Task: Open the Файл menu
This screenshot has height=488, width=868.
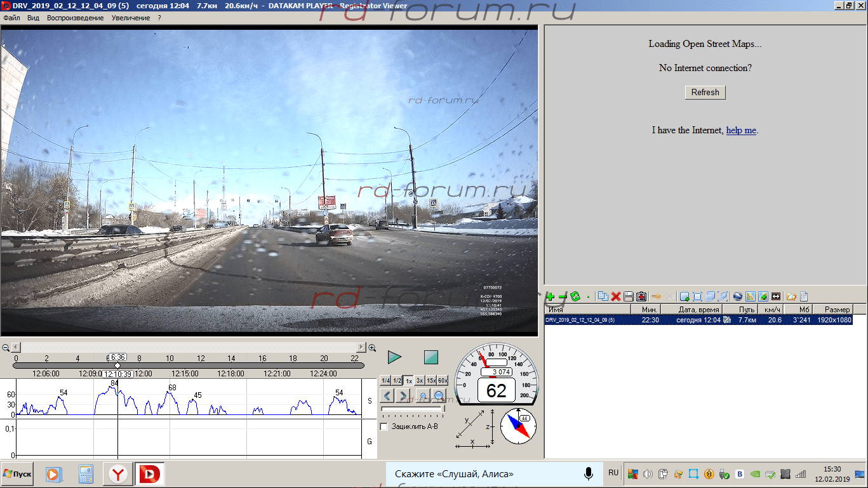Action: (11, 18)
